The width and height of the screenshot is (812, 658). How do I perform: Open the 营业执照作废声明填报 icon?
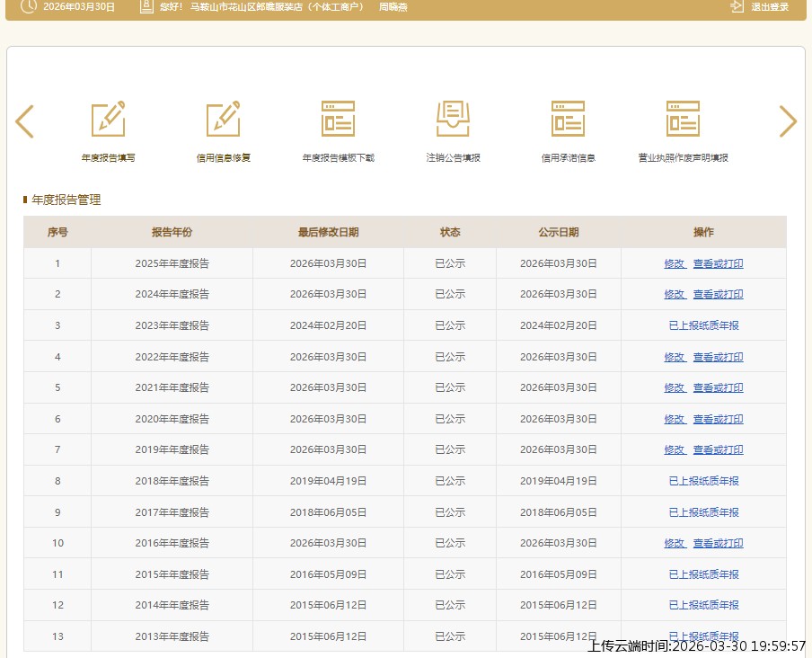(x=683, y=120)
